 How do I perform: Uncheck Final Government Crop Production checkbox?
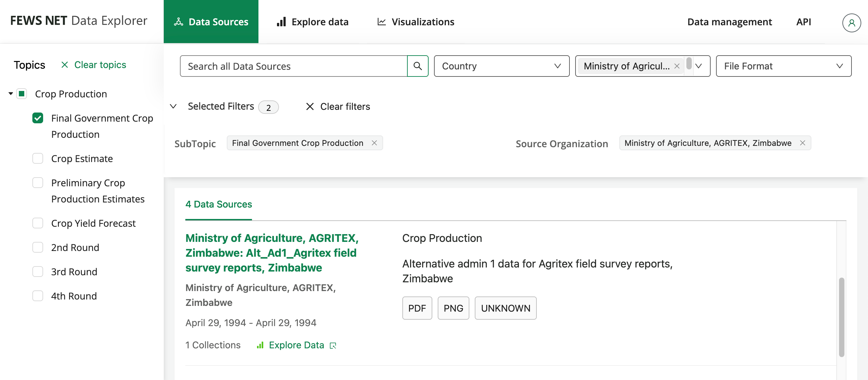(38, 118)
